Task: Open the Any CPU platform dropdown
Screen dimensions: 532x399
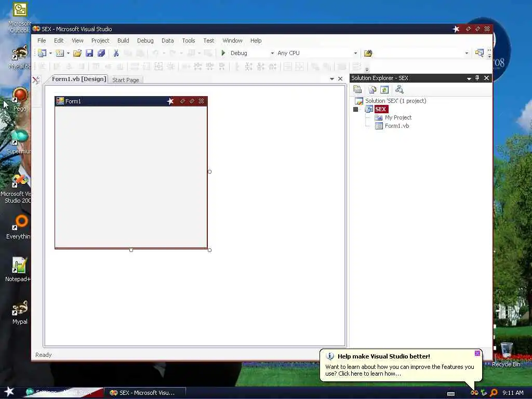Action: click(x=355, y=54)
